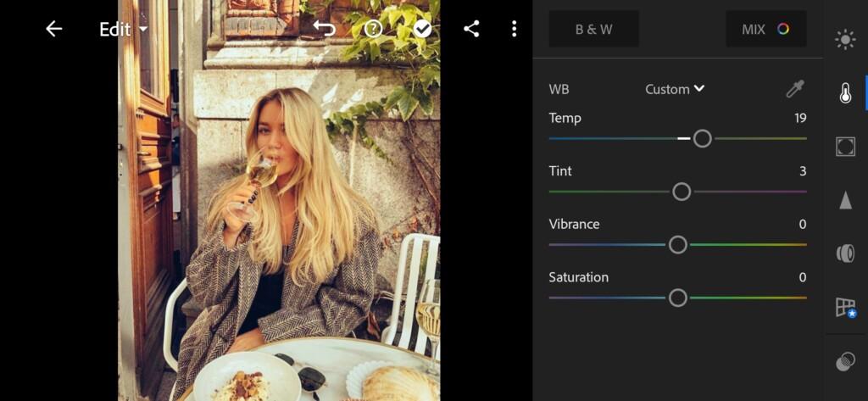Expand the Edit mode dropdown
This screenshot has width=868, height=401.
(x=124, y=30)
